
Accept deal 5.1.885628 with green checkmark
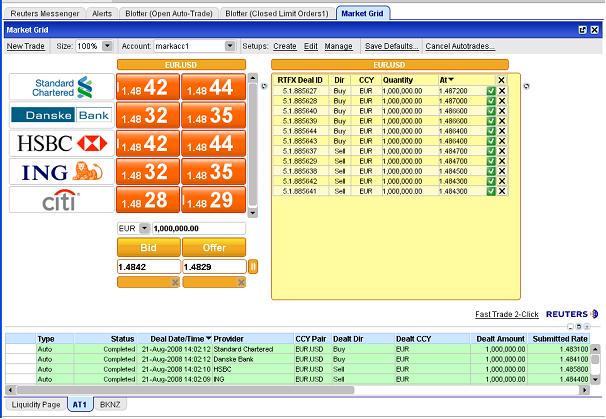491,101
